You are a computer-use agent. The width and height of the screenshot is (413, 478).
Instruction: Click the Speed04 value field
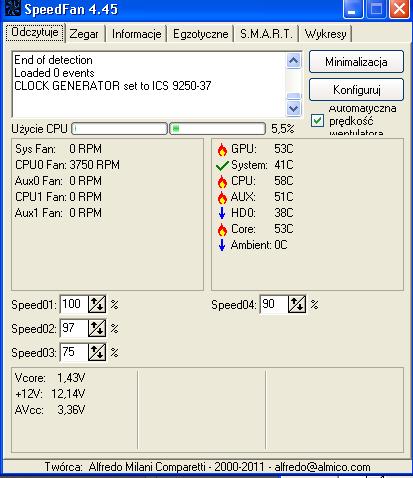click(274, 304)
